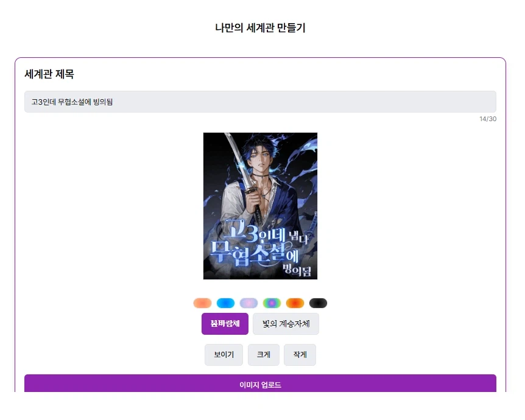Select the orange color theme pill
The image size is (525, 420).
[202, 303]
